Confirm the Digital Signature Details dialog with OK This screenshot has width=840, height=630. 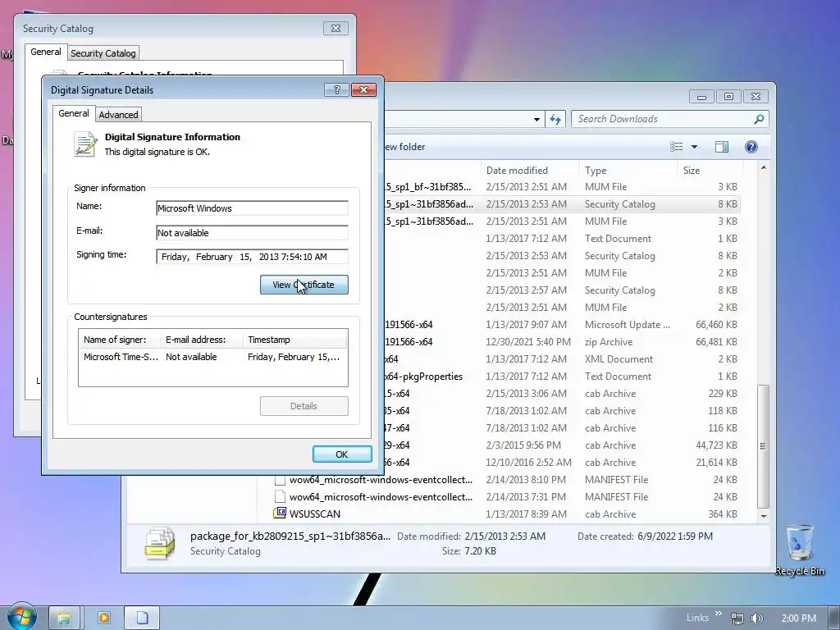click(x=342, y=454)
